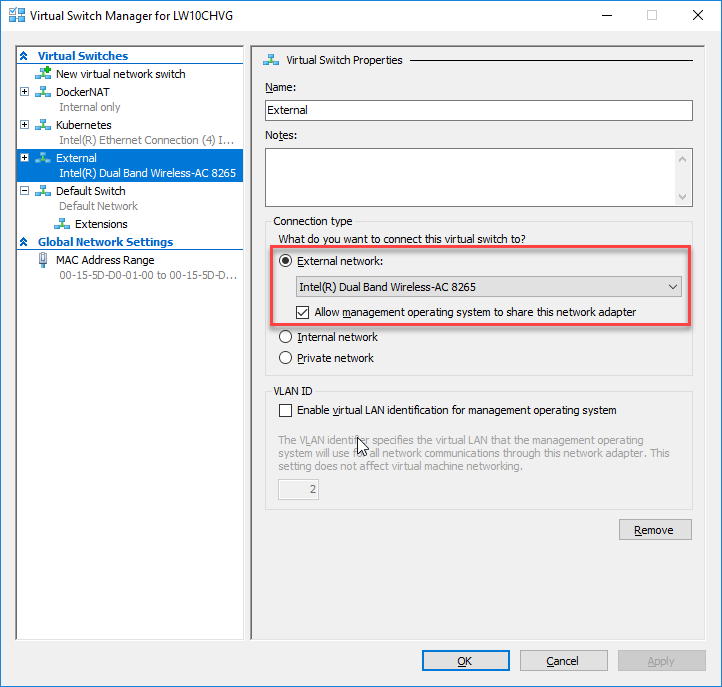
Task: Click the '00-15-5D-D0-01-00' MAC range text
Action: [147, 275]
